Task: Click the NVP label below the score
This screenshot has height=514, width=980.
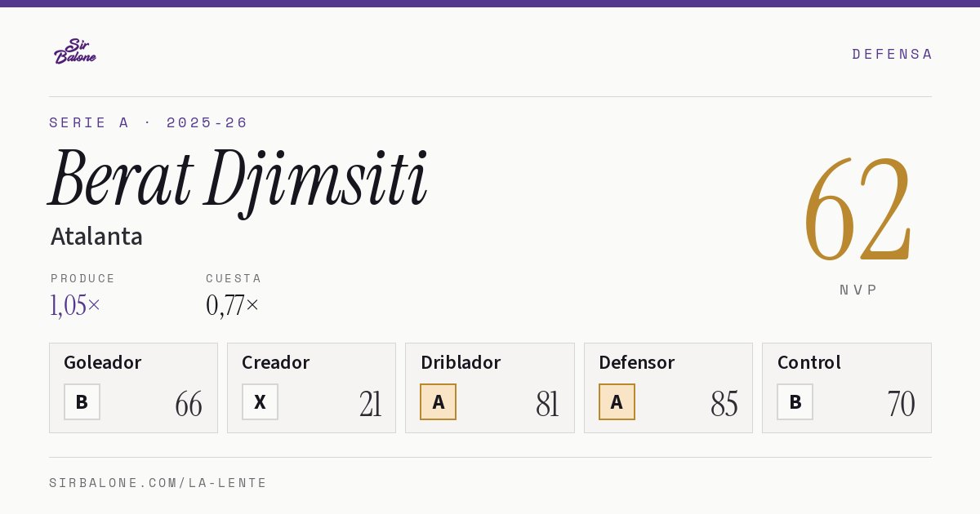Action: tap(858, 290)
